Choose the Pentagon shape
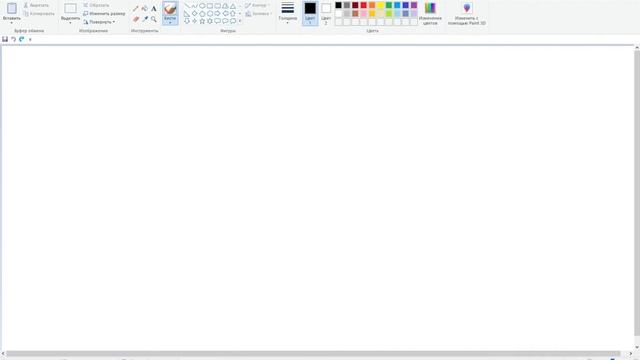This screenshot has height=360, width=640. 202,13
